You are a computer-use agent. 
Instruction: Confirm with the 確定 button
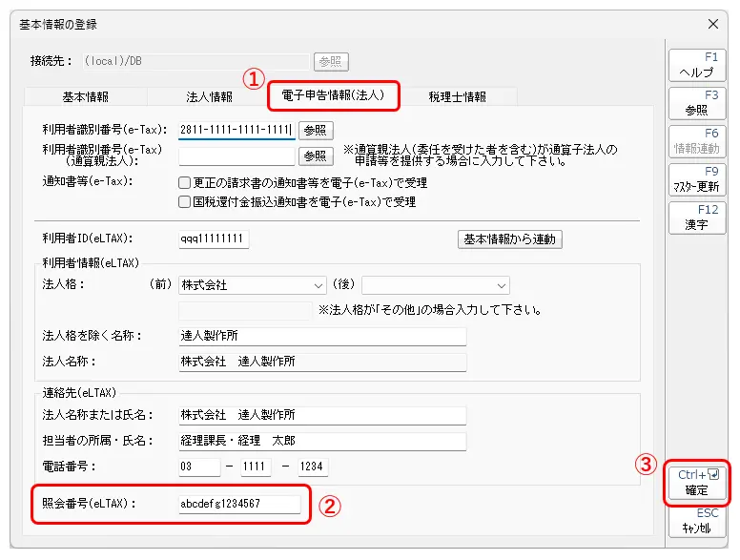696,483
